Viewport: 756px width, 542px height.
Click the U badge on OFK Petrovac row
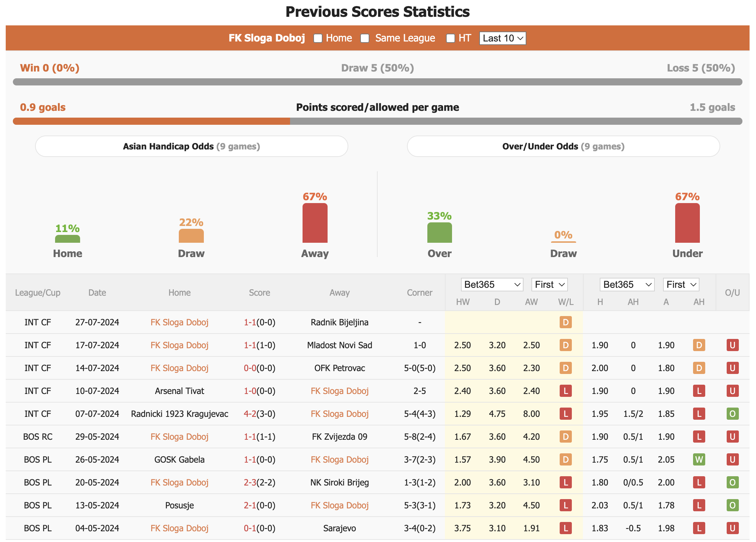pyautogui.click(x=732, y=368)
